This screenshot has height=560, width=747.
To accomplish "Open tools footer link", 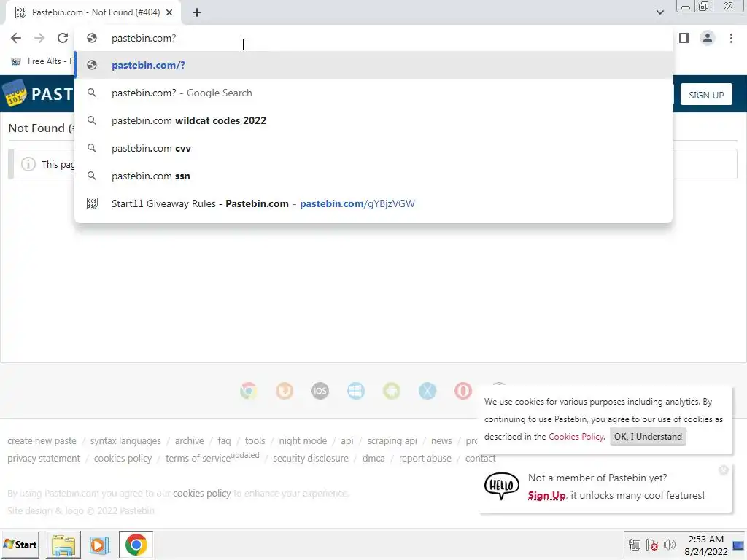I will (x=255, y=441).
